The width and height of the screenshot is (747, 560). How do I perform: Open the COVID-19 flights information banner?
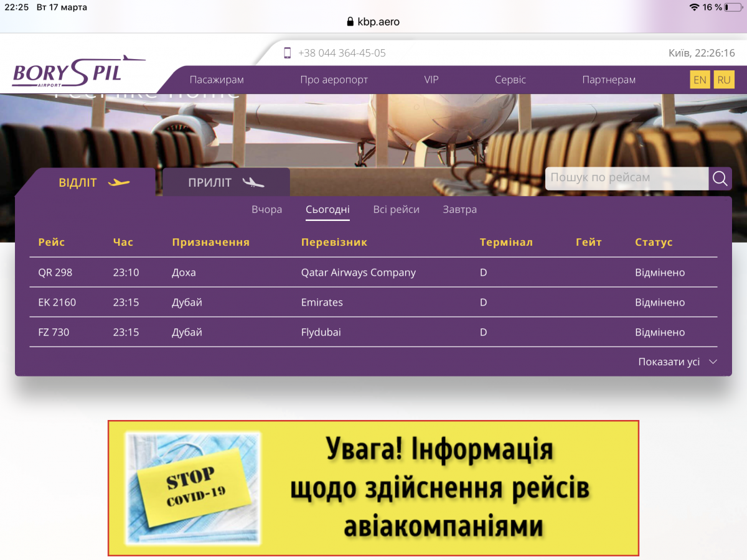pos(374,488)
